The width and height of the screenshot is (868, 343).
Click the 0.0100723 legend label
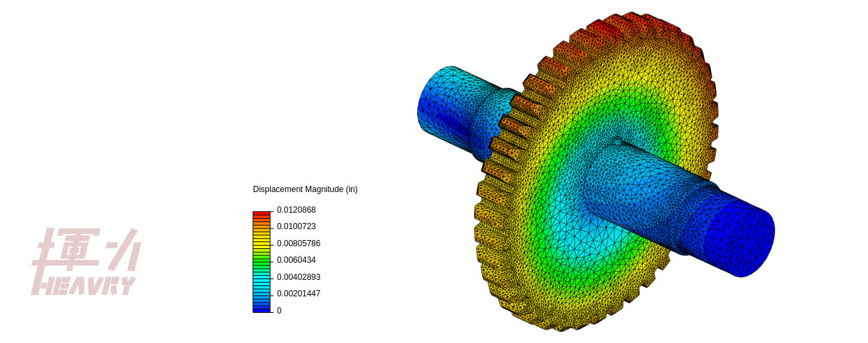pos(296,226)
